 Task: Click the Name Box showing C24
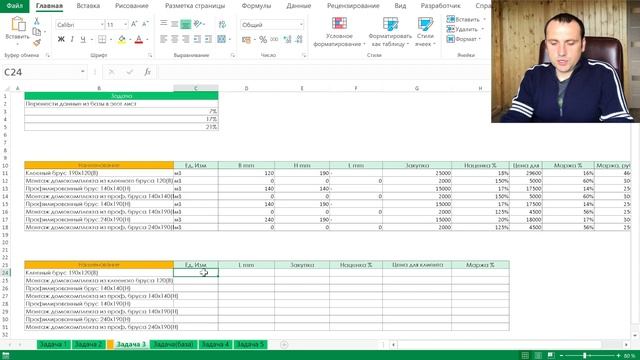point(40,72)
